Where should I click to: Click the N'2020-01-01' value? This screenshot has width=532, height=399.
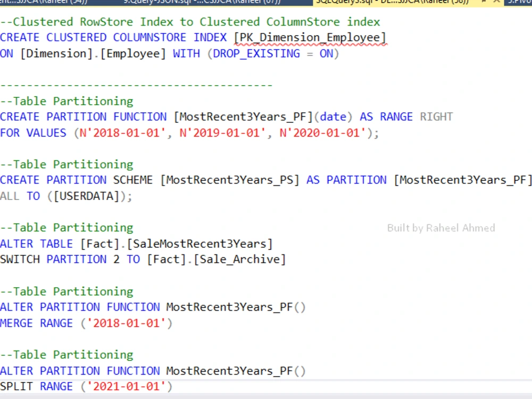coord(322,133)
